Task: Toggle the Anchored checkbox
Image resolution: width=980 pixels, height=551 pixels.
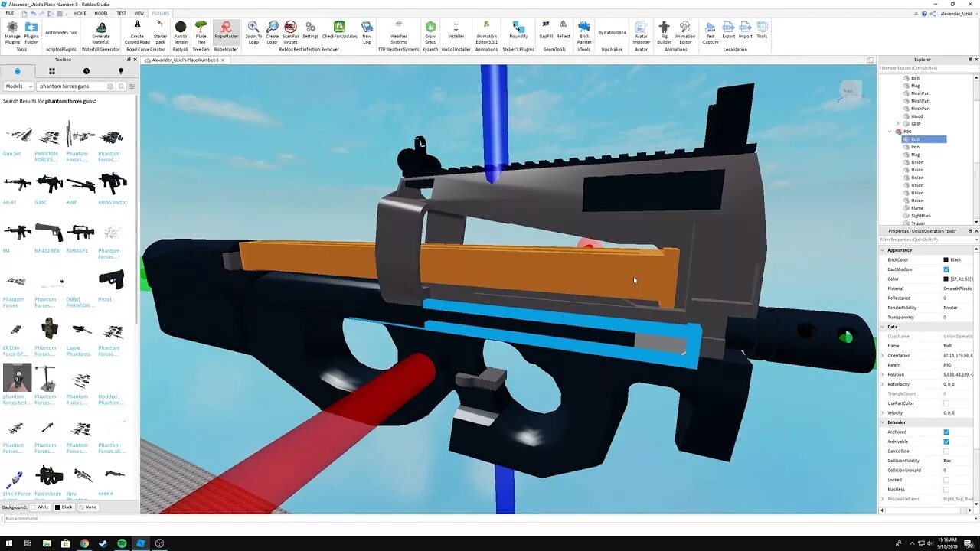Action: tap(946, 432)
